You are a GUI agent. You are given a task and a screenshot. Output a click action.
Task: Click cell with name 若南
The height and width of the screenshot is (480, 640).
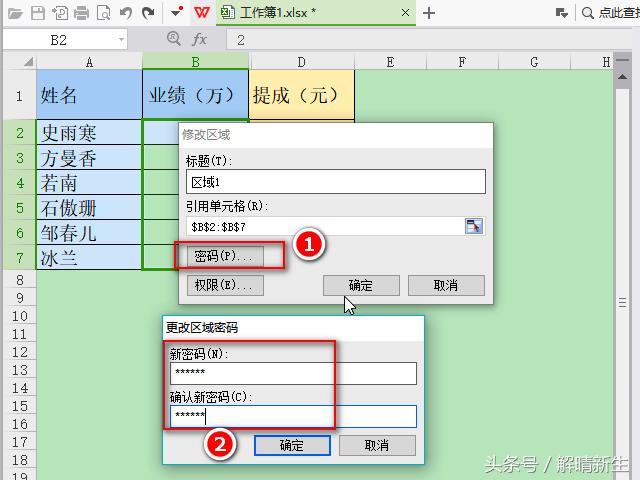tap(89, 182)
